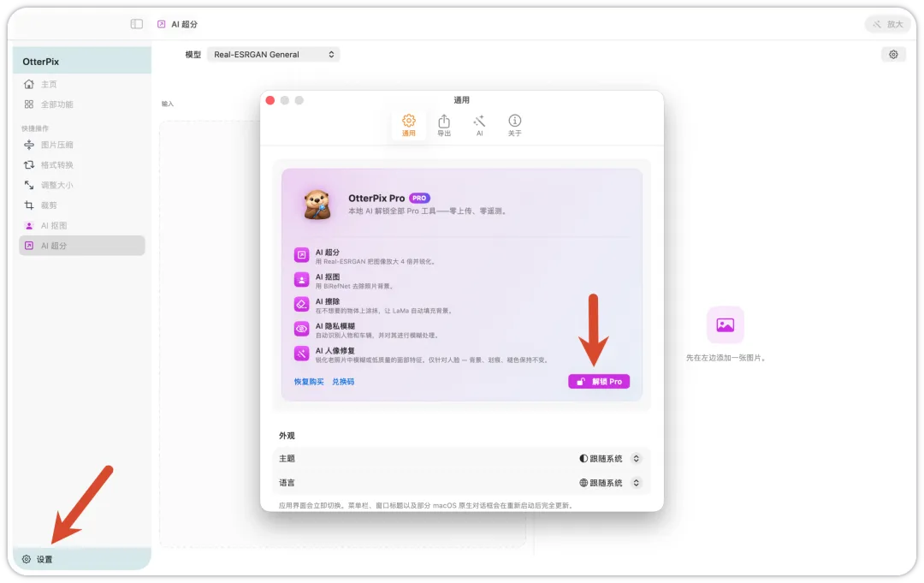Click the AI 擦除 feature title
This screenshot has width=924, height=583.
[328, 301]
